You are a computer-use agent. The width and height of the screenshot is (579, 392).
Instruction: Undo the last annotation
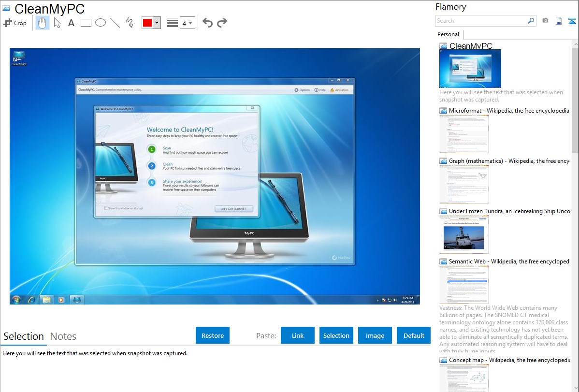point(207,23)
